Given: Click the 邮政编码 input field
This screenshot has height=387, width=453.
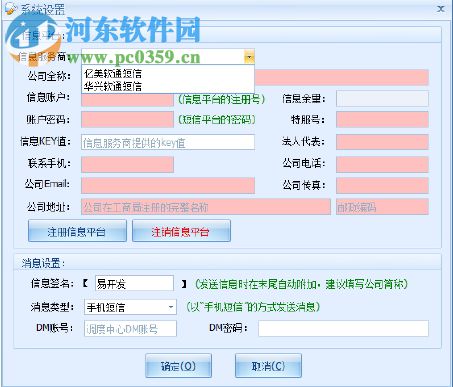Looking at the screenshot, I should 382,207.
